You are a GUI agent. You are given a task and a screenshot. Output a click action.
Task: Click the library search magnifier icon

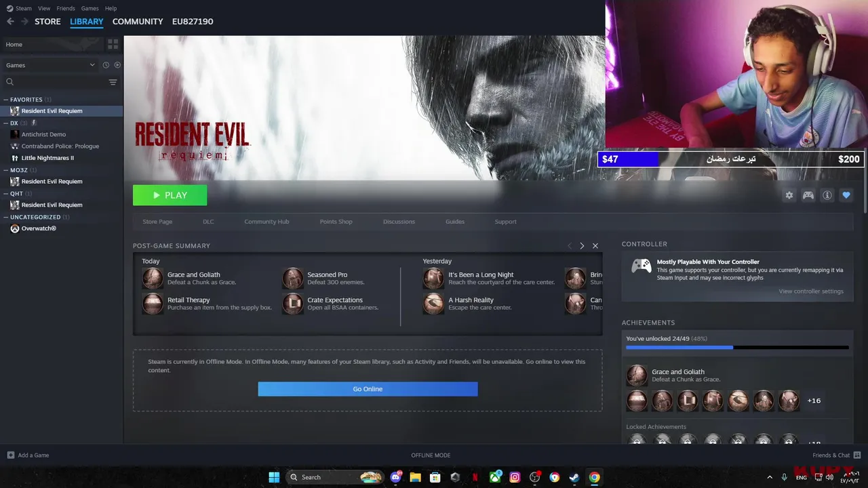(9, 82)
